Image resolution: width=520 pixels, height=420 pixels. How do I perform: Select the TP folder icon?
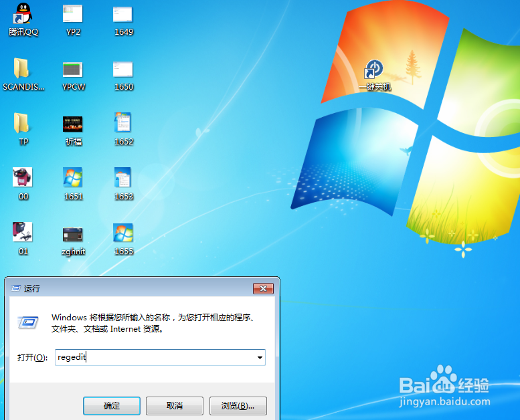[x=23, y=129]
